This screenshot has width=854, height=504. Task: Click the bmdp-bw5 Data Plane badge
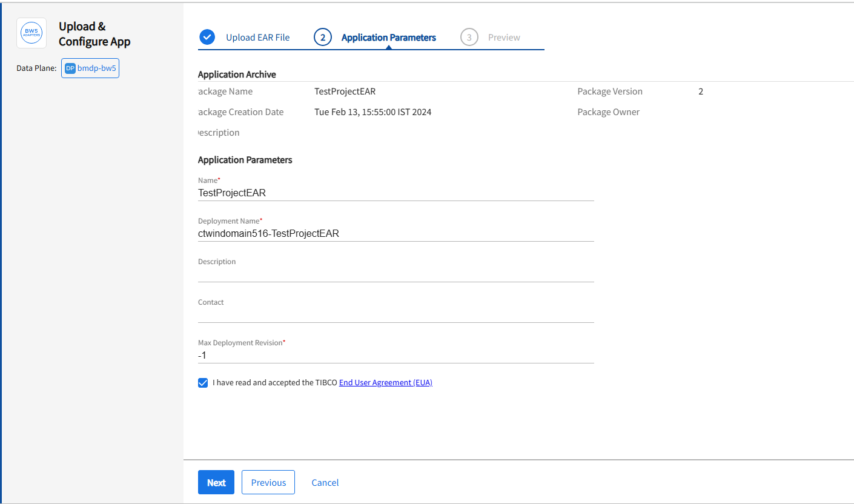click(90, 68)
